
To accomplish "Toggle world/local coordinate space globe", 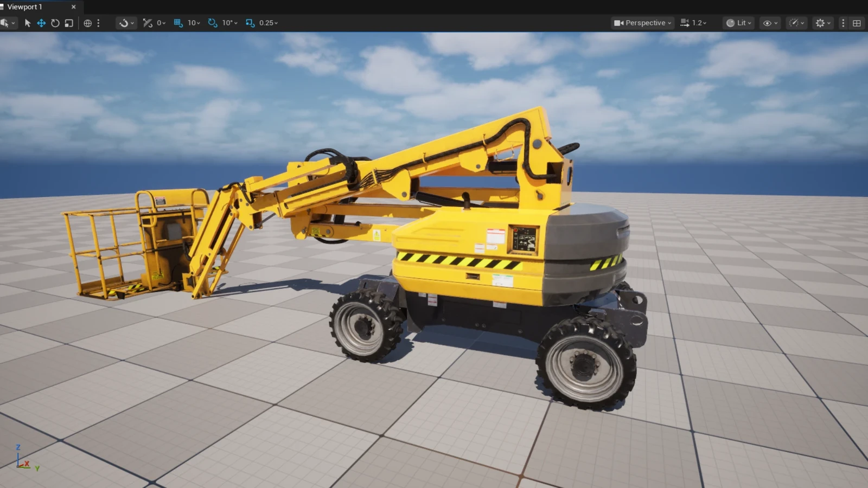I will (87, 23).
